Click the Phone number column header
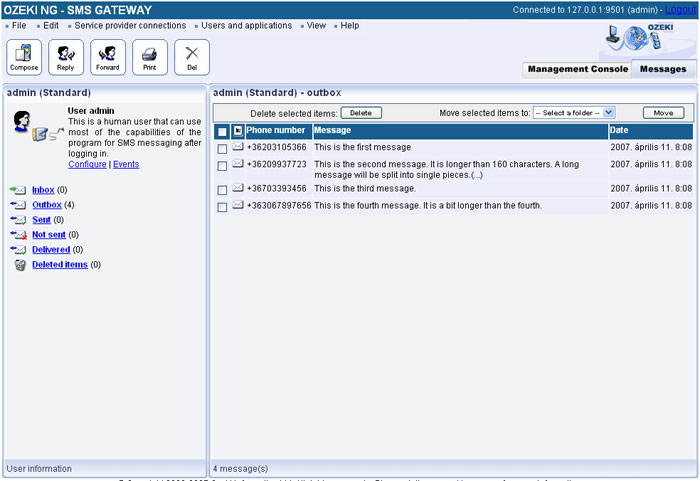The image size is (700, 481). pyautogui.click(x=279, y=131)
